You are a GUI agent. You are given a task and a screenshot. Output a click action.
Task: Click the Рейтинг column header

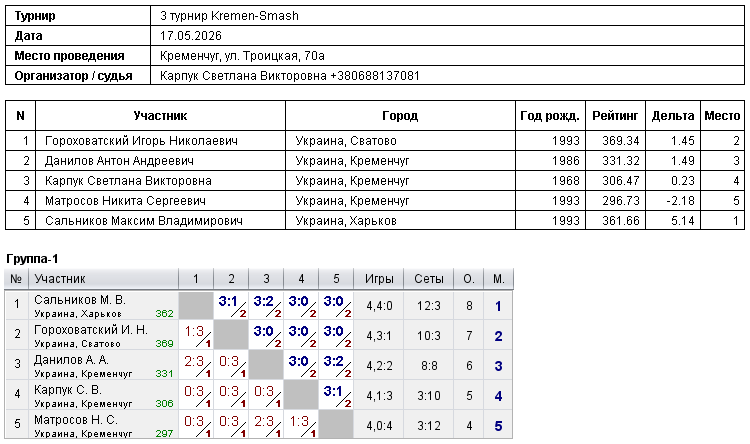[615, 116]
